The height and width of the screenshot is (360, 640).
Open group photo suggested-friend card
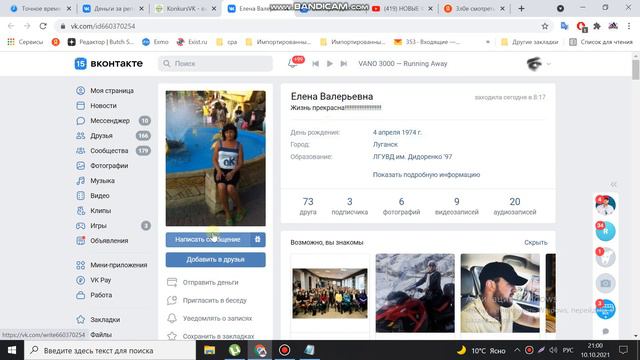330,293
